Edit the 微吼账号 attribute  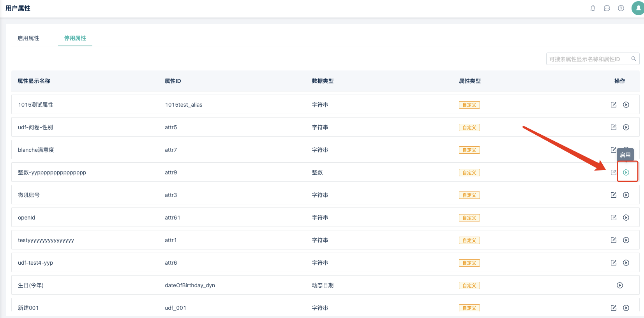[x=614, y=195]
